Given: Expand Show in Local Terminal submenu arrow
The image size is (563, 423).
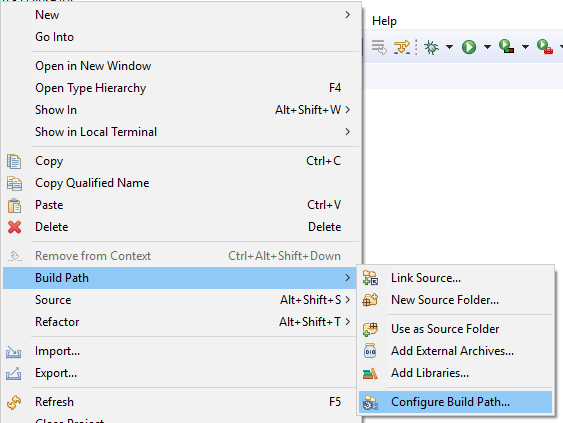Looking at the screenshot, I should [x=348, y=132].
